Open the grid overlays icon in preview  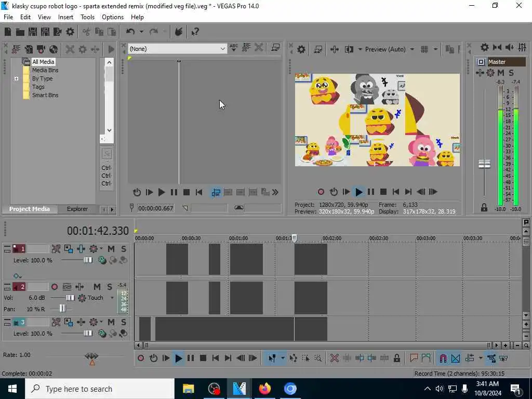coord(424,49)
